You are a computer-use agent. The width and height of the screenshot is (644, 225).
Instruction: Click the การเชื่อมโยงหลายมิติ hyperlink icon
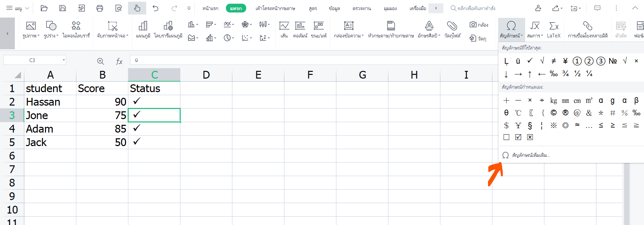click(588, 29)
